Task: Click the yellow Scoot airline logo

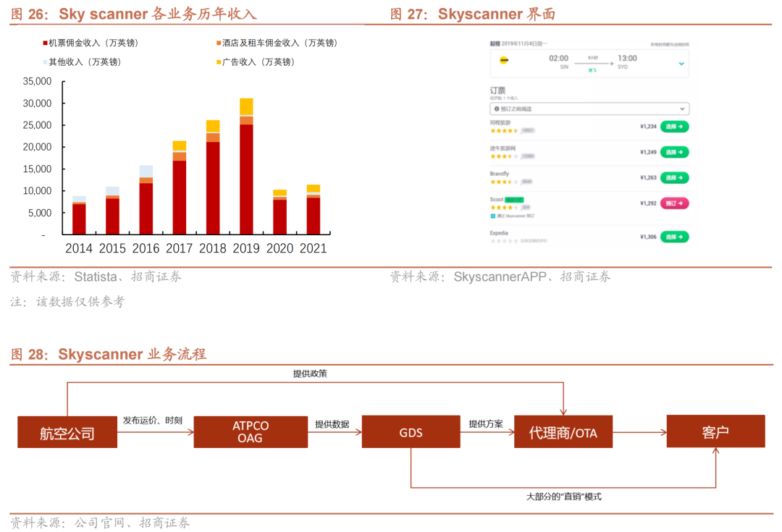Action: 504,60
